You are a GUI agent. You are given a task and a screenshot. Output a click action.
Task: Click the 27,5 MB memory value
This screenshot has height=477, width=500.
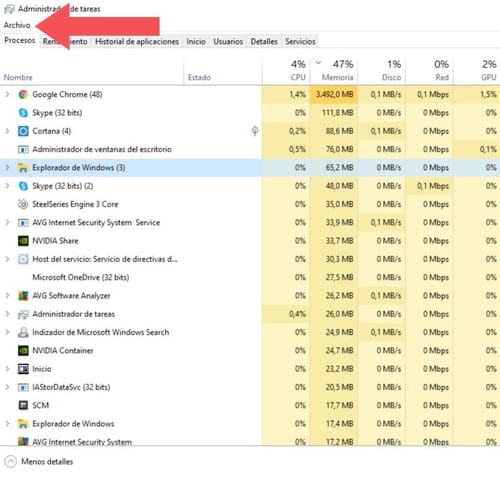coord(339,277)
